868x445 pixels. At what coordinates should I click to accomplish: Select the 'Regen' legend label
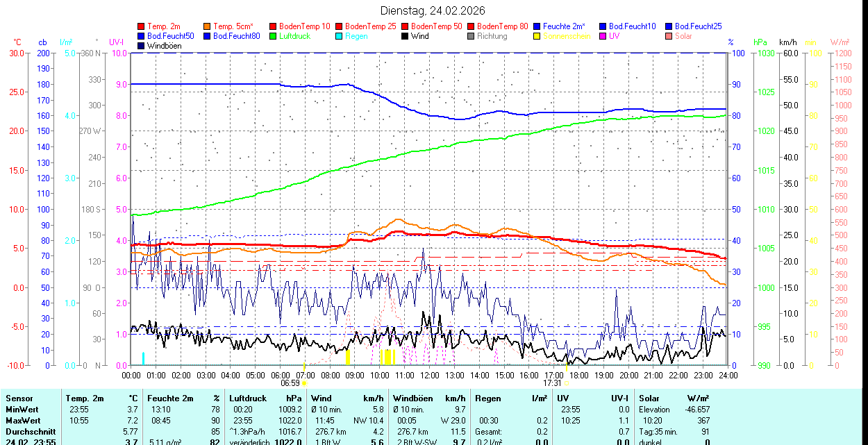(x=356, y=36)
